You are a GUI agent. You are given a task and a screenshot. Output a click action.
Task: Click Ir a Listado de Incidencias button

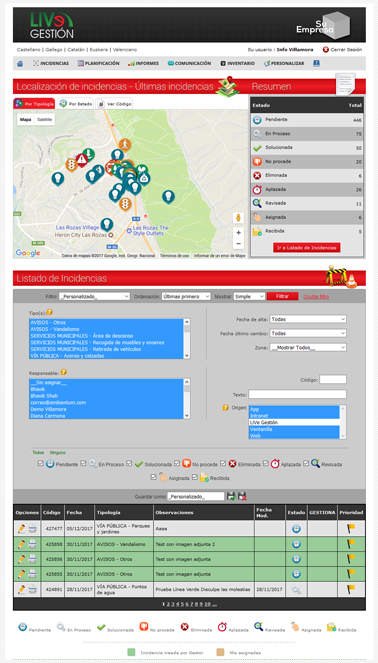[307, 248]
